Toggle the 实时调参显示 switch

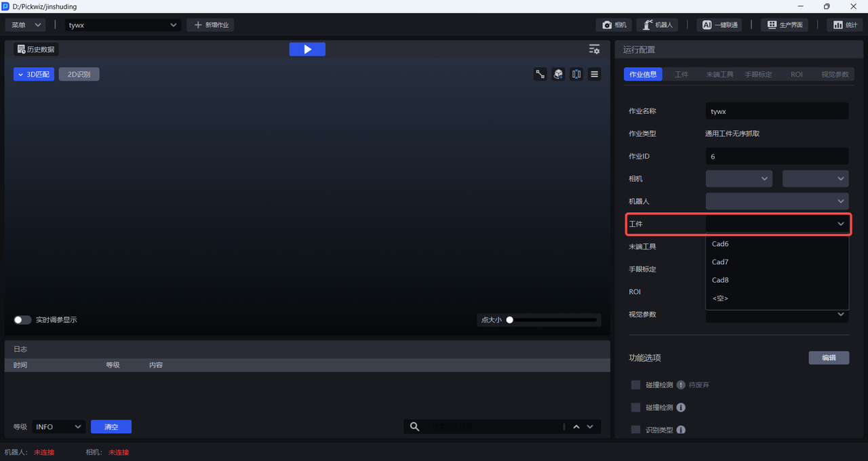22,320
